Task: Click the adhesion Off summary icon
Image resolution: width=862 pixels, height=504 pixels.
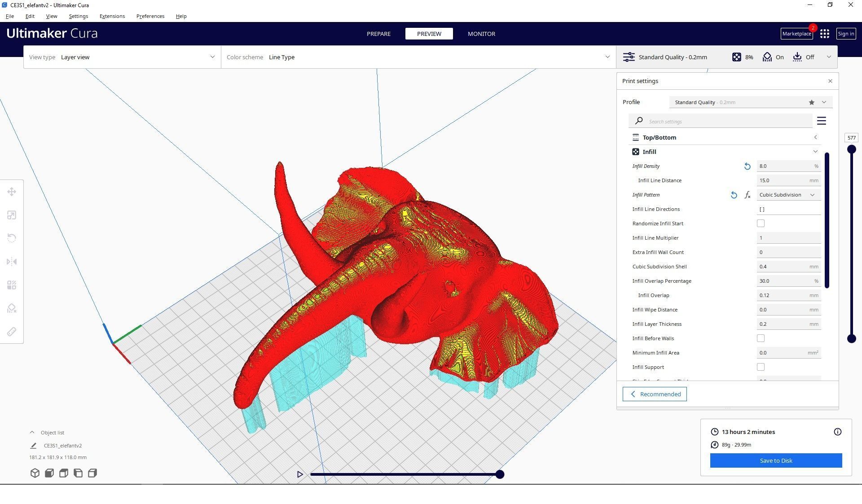Action: [797, 57]
